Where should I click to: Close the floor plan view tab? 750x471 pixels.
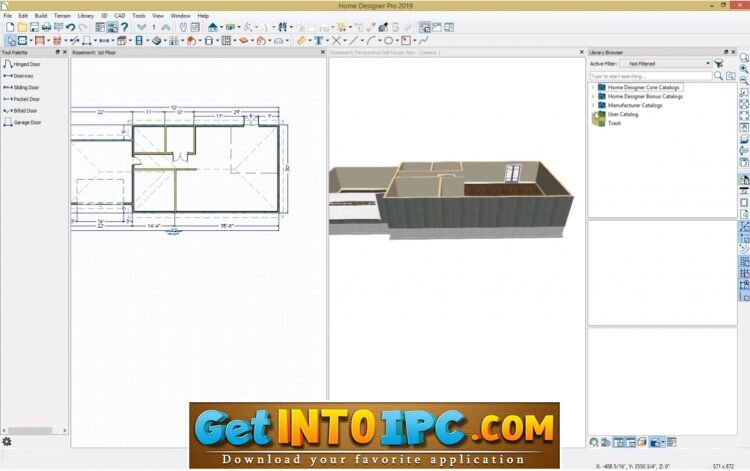pyautogui.click(x=322, y=52)
